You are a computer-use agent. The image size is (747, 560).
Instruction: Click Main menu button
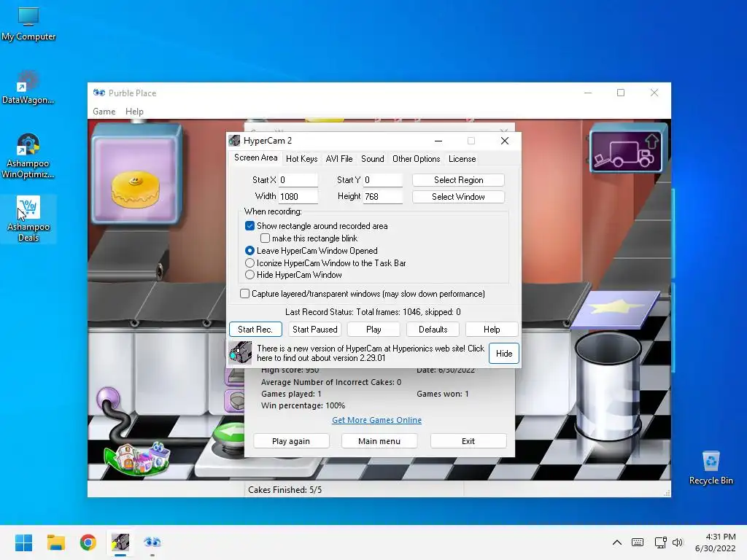coord(379,441)
